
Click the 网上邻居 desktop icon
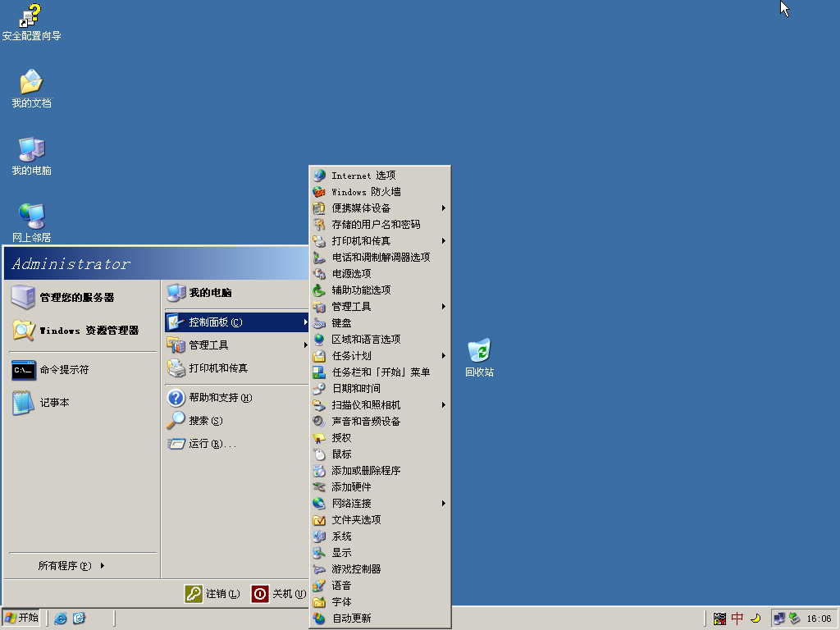point(32,216)
